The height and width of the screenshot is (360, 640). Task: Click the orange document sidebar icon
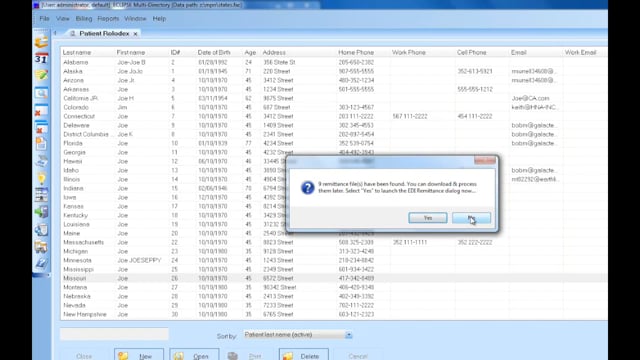pos(41,144)
